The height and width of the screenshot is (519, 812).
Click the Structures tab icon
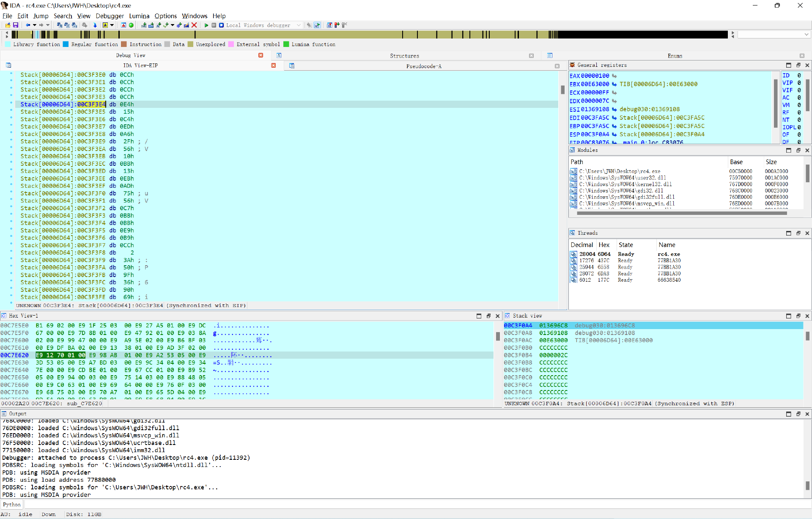(279, 55)
